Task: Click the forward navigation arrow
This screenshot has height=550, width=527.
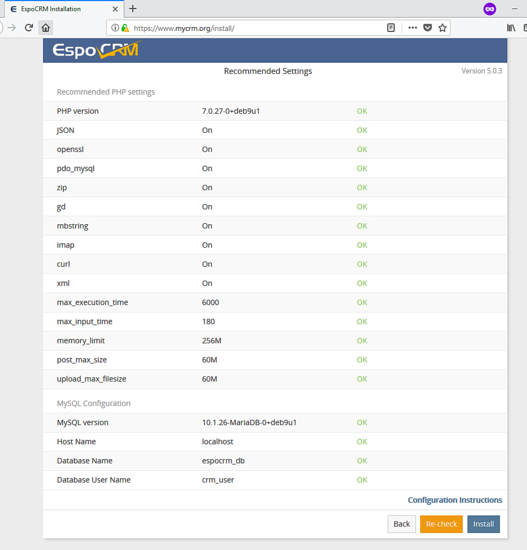Action: [x=12, y=28]
